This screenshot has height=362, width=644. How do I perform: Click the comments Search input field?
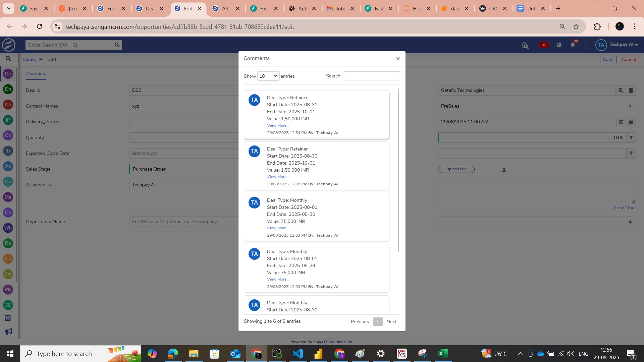(x=372, y=76)
